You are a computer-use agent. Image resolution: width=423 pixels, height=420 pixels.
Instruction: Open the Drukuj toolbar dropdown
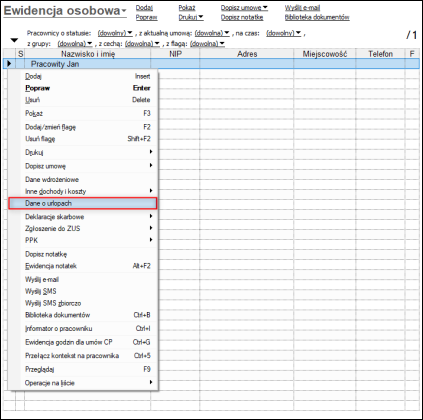pyautogui.click(x=191, y=17)
